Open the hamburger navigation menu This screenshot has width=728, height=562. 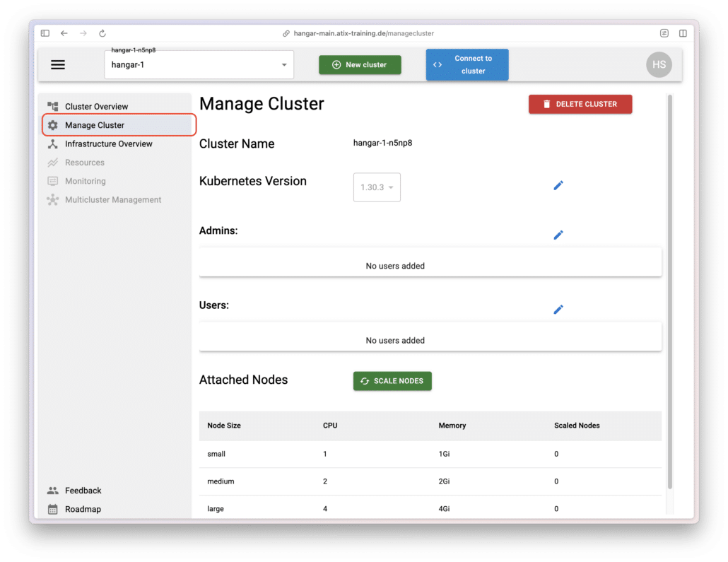(x=58, y=65)
